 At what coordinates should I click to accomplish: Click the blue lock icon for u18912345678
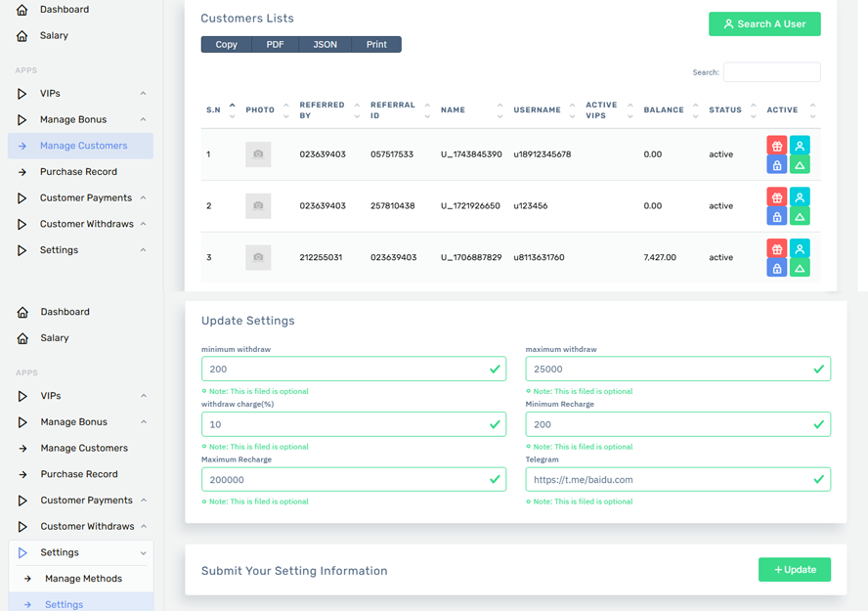tap(777, 164)
